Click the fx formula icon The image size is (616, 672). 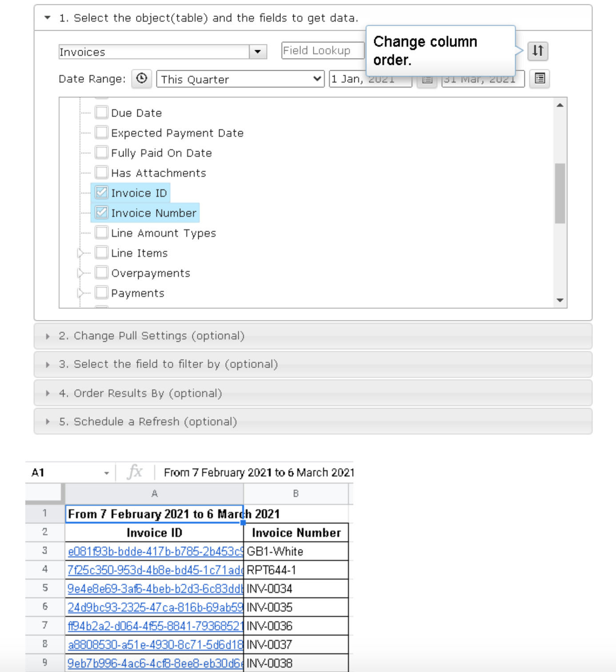point(135,472)
